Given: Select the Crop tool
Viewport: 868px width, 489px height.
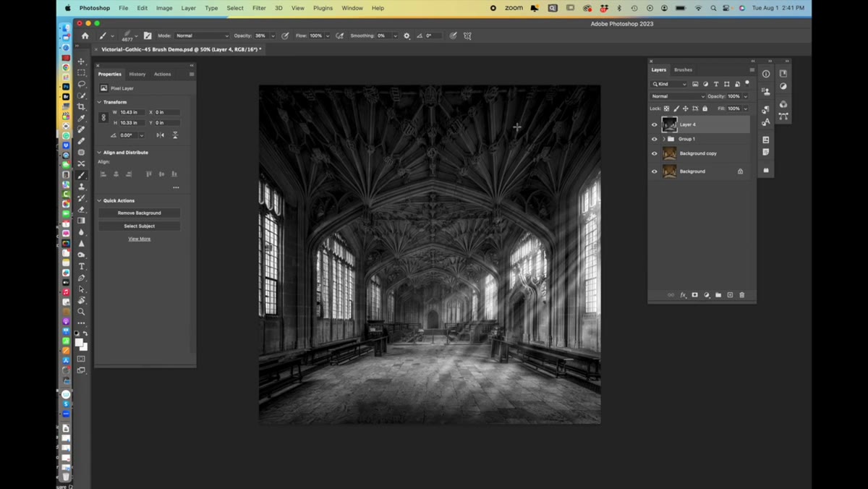Looking at the screenshot, I should (82, 107).
